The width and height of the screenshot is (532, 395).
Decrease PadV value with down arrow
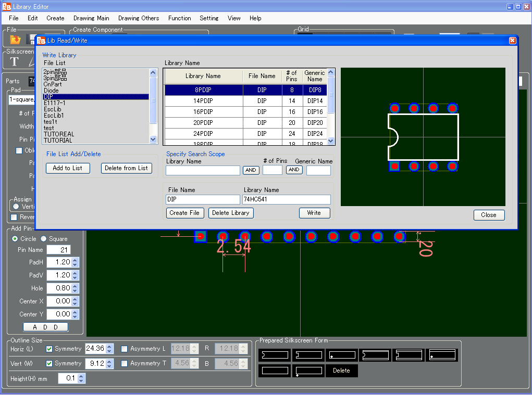(x=76, y=278)
